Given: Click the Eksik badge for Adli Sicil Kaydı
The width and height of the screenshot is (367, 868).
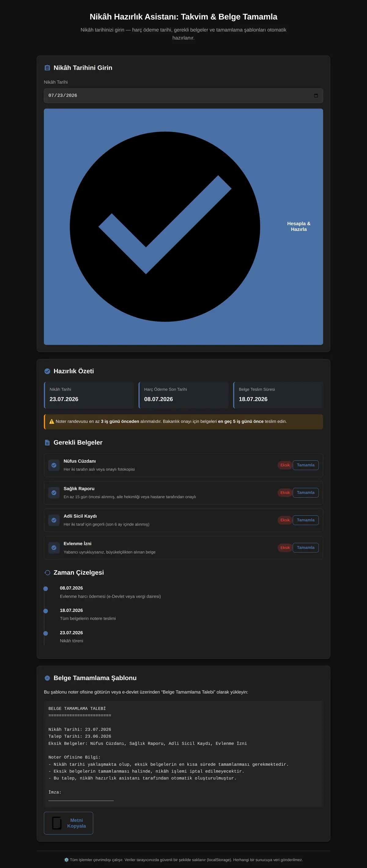Looking at the screenshot, I should pyautogui.click(x=285, y=520).
